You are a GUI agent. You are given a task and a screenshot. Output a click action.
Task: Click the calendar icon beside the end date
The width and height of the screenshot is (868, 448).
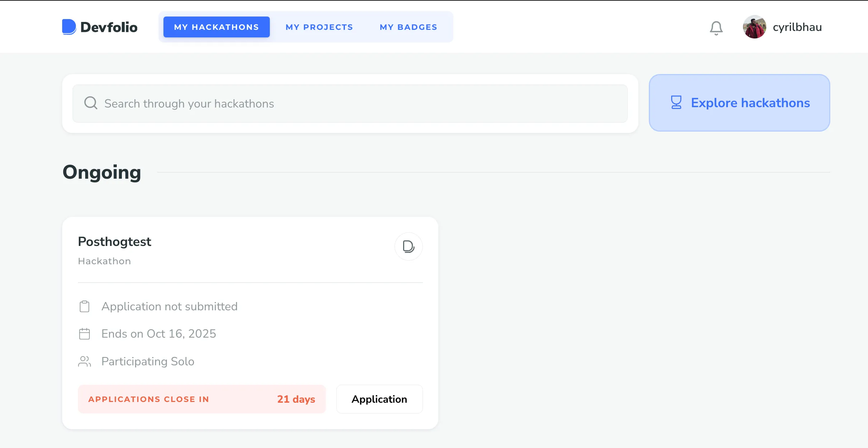click(x=84, y=334)
